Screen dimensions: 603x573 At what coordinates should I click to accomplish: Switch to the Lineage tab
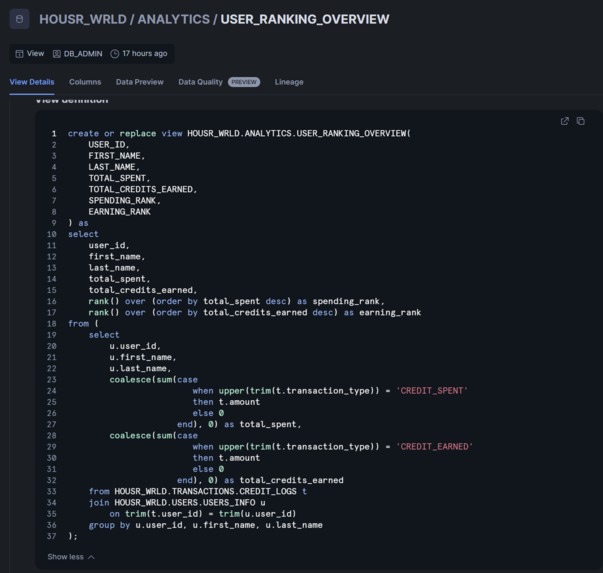click(289, 82)
